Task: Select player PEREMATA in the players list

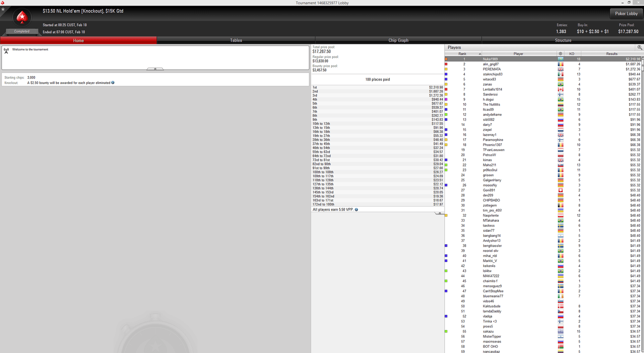Action: coord(492,69)
